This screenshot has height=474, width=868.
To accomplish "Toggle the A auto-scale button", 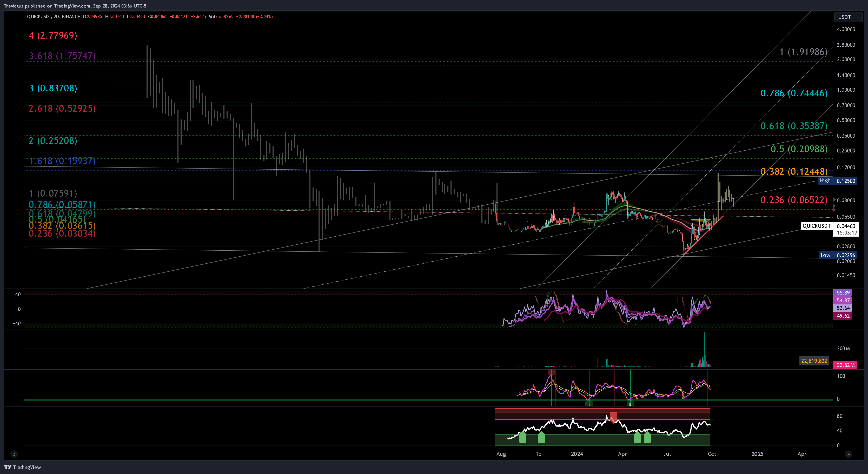I will coord(849,454).
